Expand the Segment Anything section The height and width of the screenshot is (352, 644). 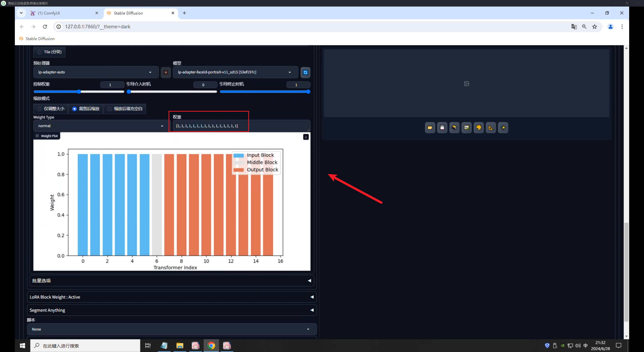click(172, 310)
